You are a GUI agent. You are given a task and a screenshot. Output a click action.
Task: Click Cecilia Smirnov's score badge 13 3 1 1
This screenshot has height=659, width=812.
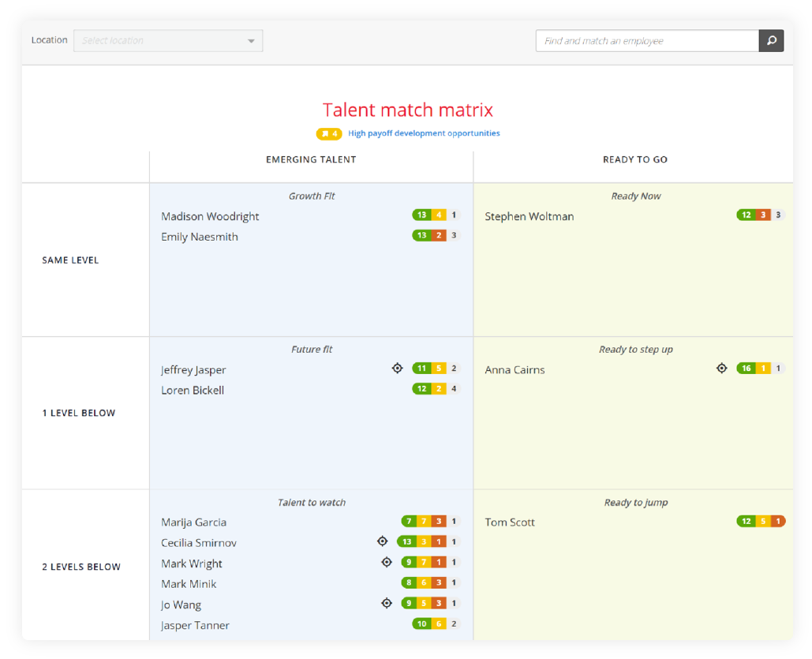tap(428, 542)
